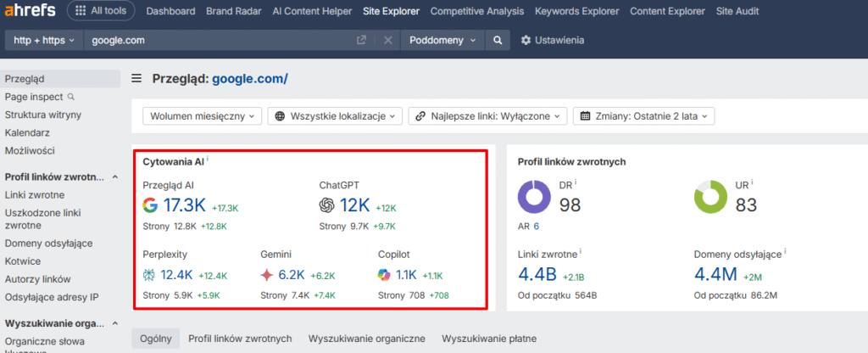Open the All tools grid menu

[x=101, y=10]
